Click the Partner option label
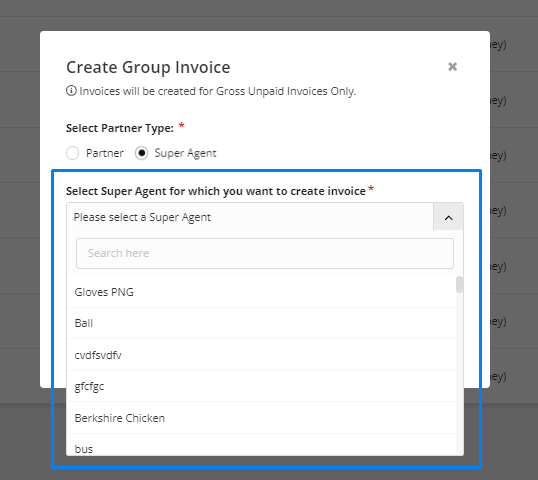The height and width of the screenshot is (480, 538). pyautogui.click(x=105, y=153)
